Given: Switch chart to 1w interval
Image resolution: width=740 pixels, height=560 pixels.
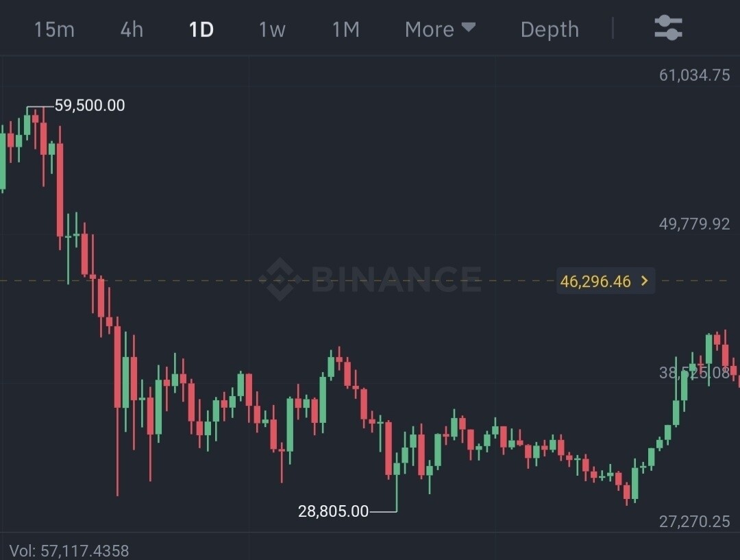Looking at the screenshot, I should click(x=272, y=29).
